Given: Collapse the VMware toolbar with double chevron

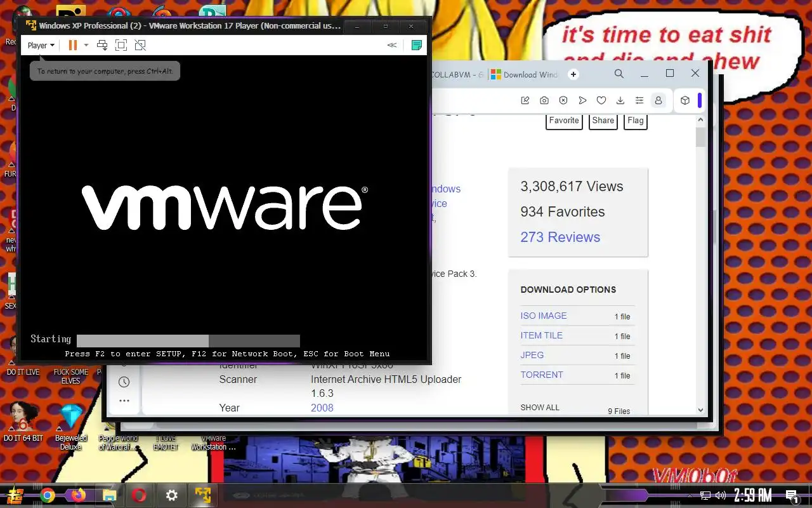Looking at the screenshot, I should coord(392,45).
